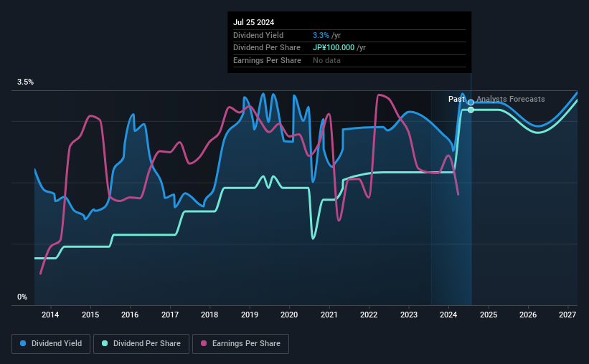Click the 2016 x-axis label
This screenshot has height=364, width=589.
(x=130, y=315)
